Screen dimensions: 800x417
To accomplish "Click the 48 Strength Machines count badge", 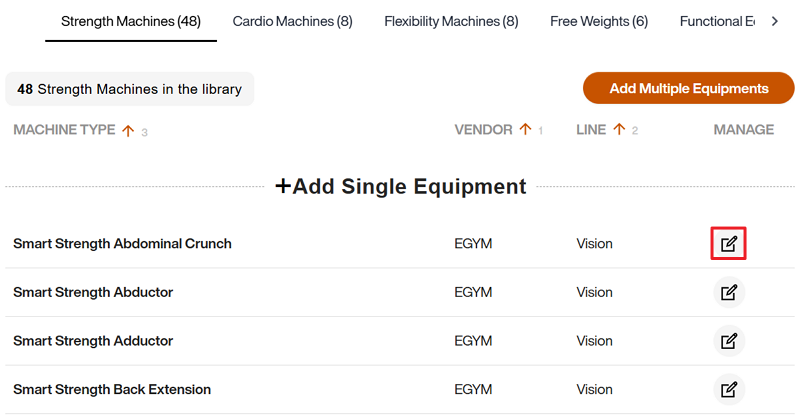I will point(130,89).
